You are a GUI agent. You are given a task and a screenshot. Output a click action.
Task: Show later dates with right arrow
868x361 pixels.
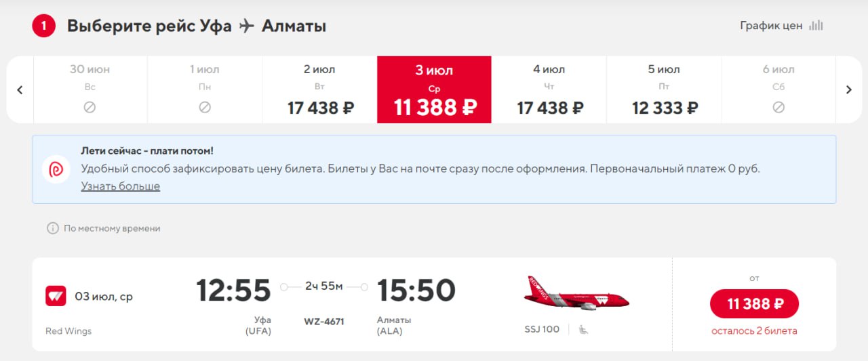coord(848,89)
